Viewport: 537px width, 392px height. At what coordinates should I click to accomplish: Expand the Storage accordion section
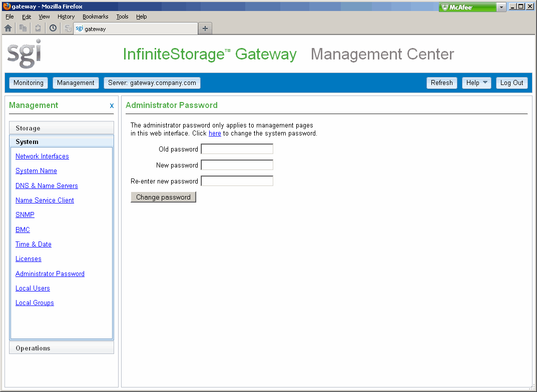coord(62,127)
